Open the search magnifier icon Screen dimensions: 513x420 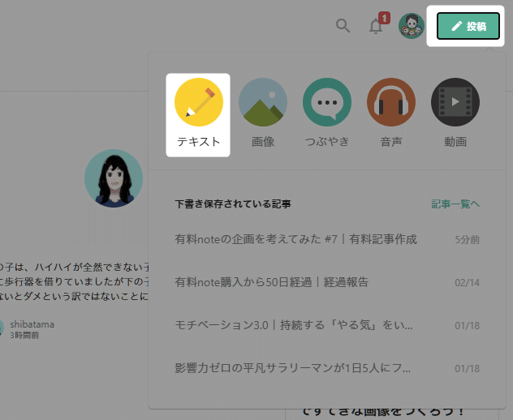[x=343, y=26]
